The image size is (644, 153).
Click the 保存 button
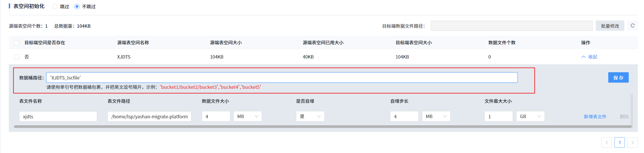tap(618, 78)
